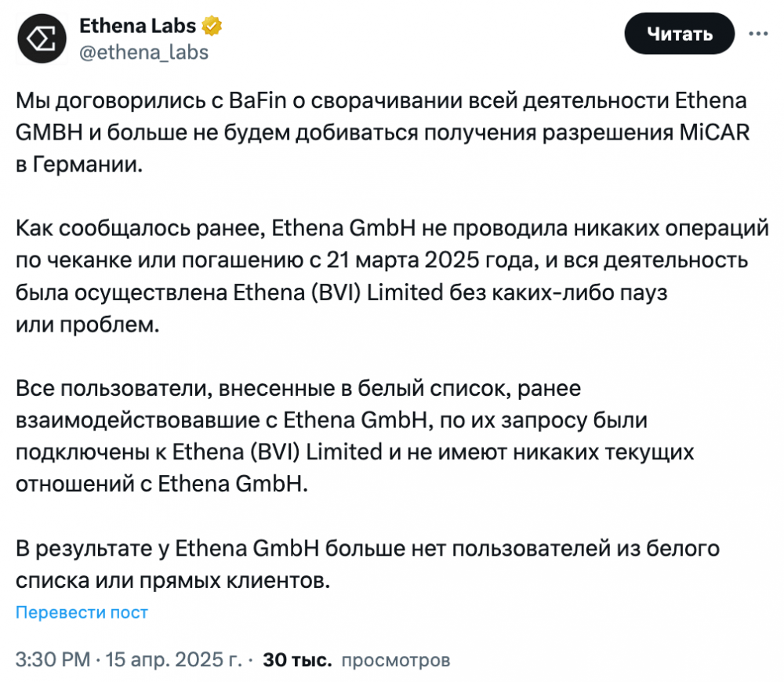Open the Ethena Labs display name link
Viewport: 784px width, 682px height.
pos(137,26)
